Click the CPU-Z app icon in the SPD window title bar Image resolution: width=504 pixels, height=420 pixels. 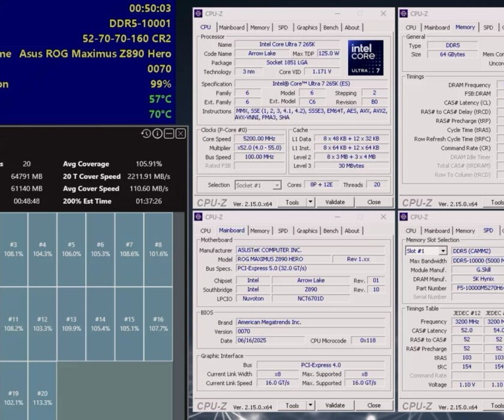pos(404,217)
